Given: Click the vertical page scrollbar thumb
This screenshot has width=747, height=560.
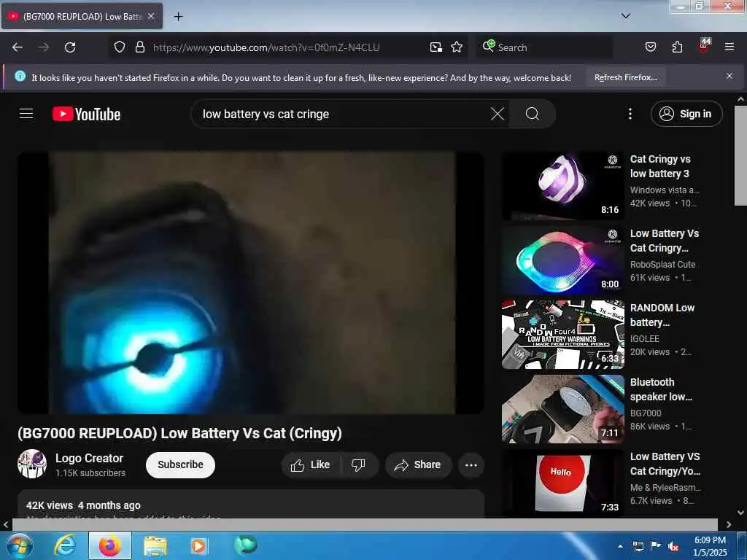Looking at the screenshot, I should pos(740,156).
